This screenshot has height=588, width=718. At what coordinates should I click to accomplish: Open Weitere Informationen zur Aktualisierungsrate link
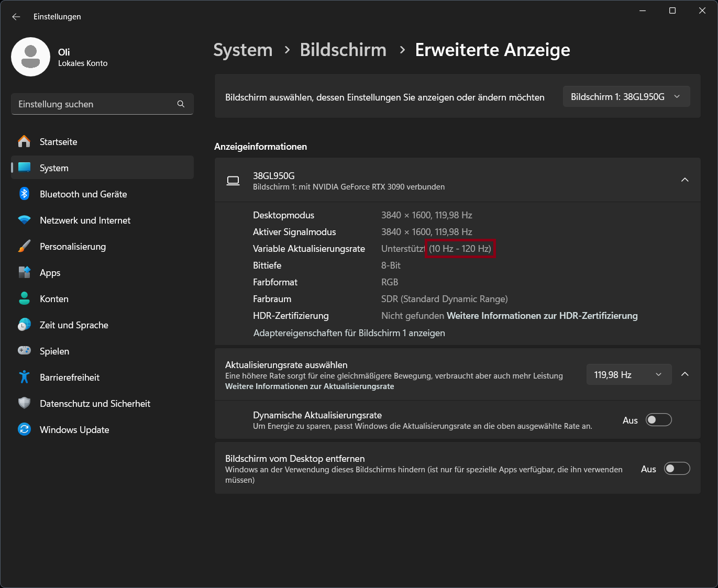tap(310, 386)
